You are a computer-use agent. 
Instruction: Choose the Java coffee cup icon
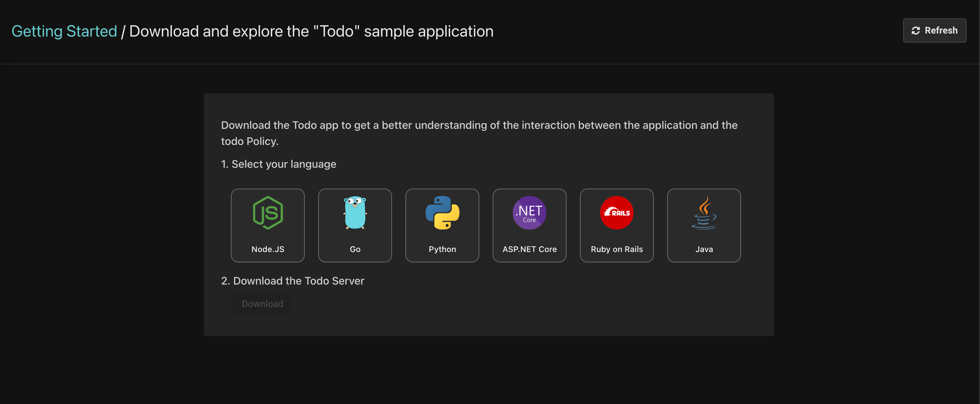[x=704, y=213]
